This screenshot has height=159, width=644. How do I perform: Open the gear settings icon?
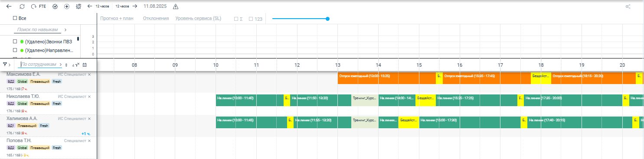click(x=78, y=6)
